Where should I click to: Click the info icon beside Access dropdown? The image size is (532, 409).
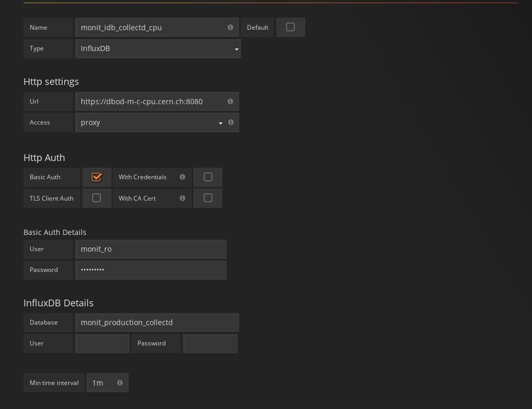tap(231, 122)
